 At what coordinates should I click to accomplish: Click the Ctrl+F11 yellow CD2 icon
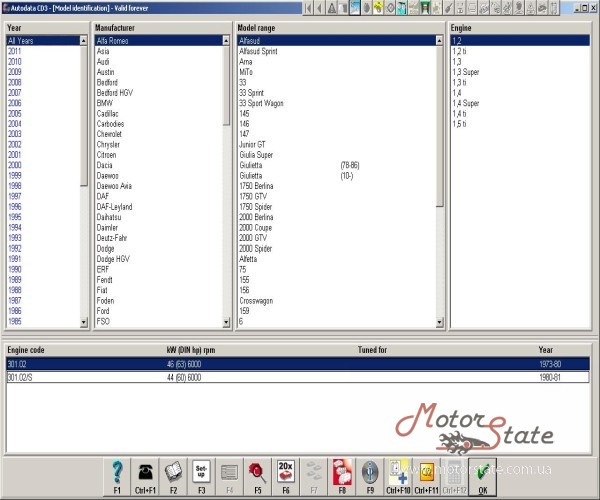[x=426, y=477]
